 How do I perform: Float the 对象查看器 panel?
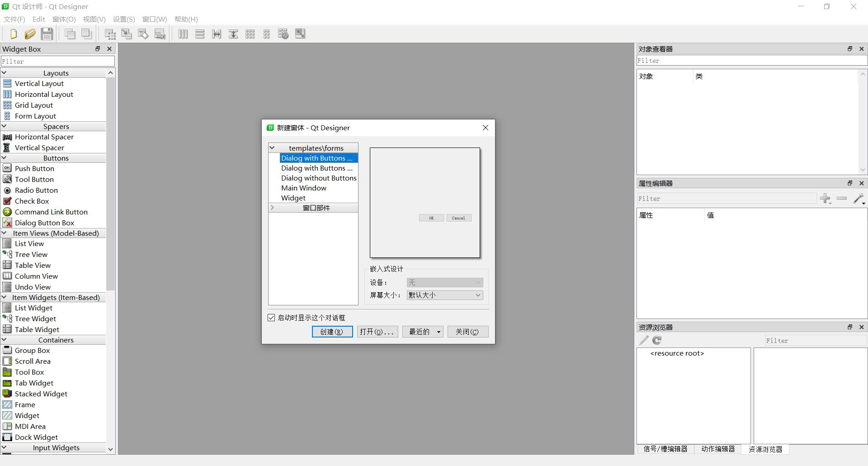click(850, 49)
